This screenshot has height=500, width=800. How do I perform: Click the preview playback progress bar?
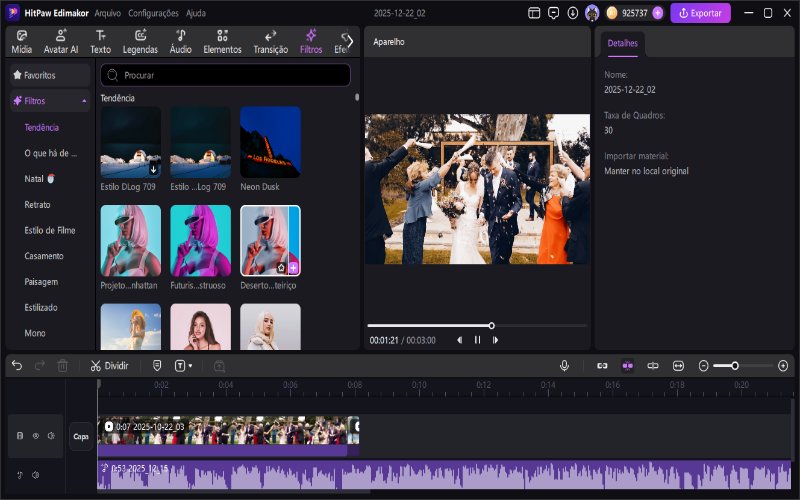pos(477,326)
